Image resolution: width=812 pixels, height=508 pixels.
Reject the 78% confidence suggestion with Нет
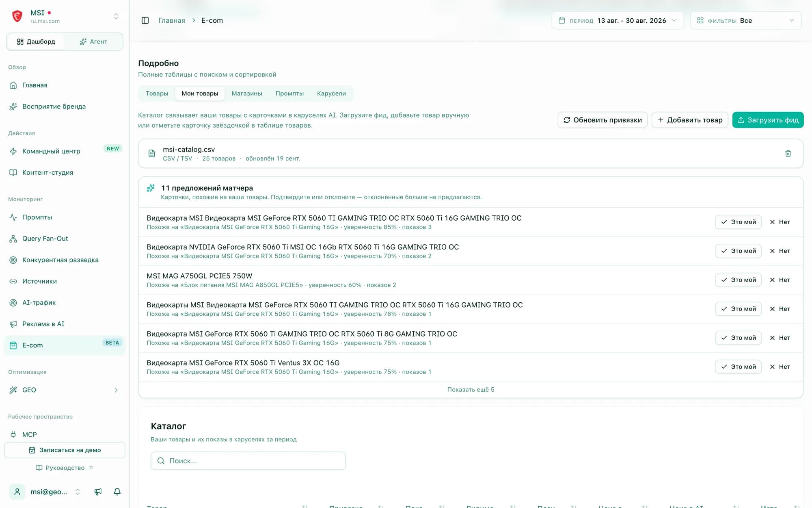point(780,309)
